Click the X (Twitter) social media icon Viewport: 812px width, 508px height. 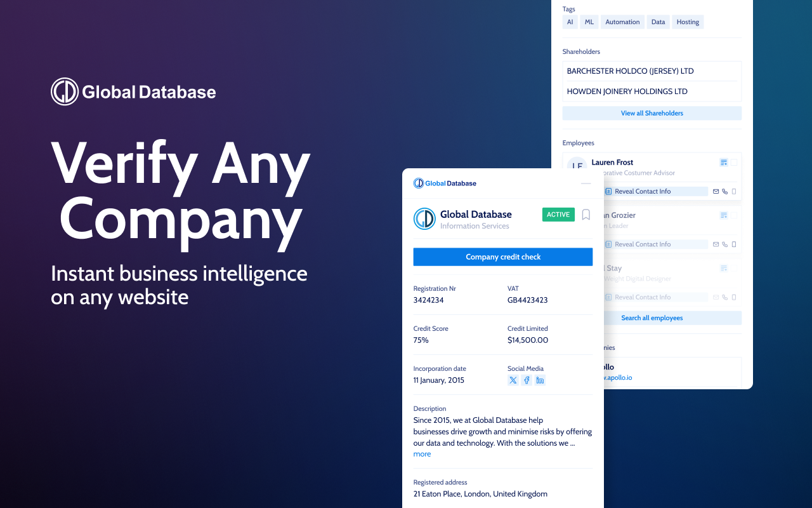point(513,380)
